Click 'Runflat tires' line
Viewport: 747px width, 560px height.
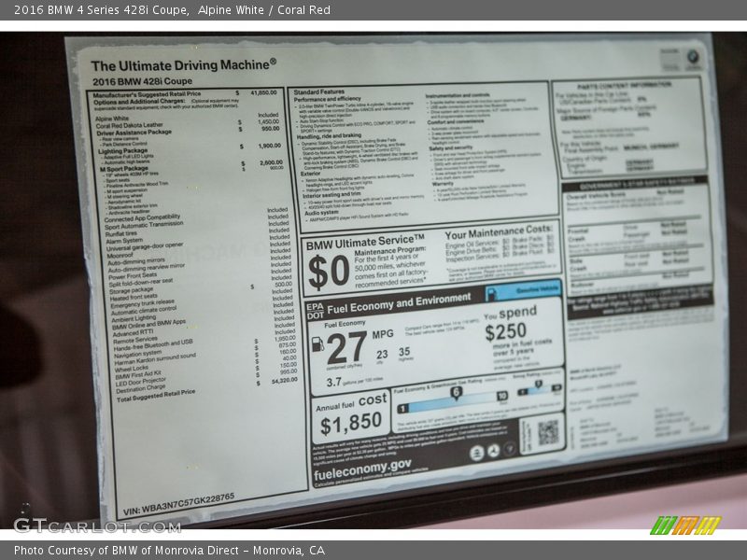[121, 234]
